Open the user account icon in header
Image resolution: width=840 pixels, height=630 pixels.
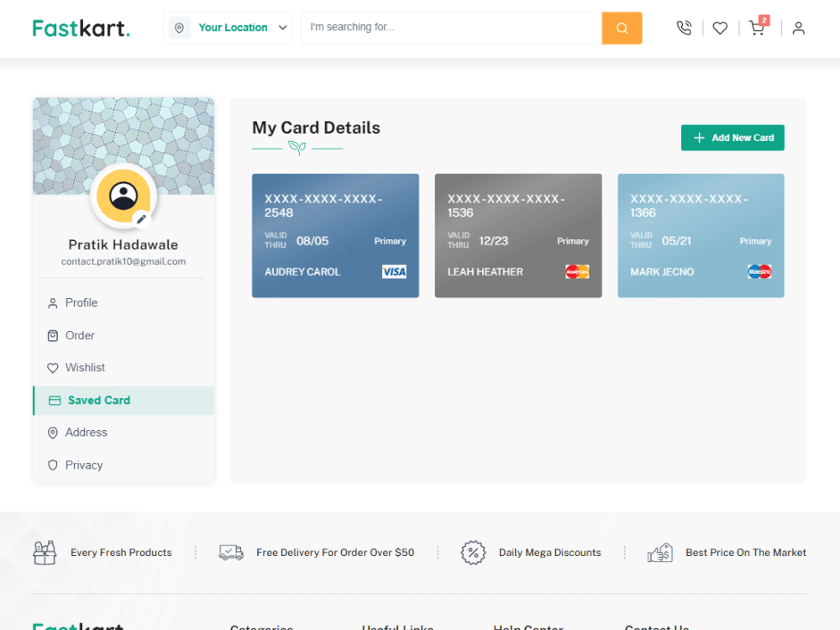(798, 28)
